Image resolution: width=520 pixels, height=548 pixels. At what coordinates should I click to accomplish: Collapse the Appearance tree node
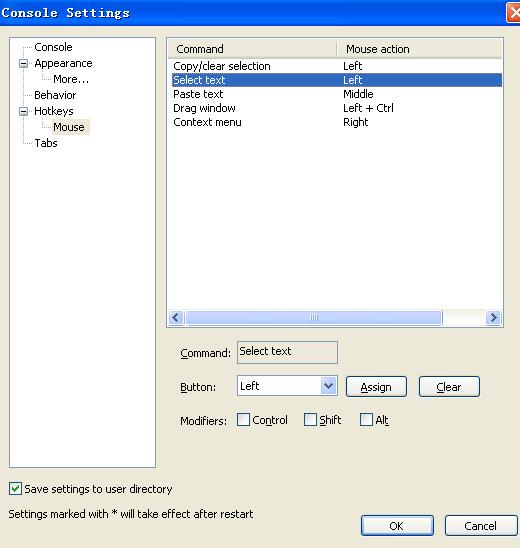click(23, 63)
